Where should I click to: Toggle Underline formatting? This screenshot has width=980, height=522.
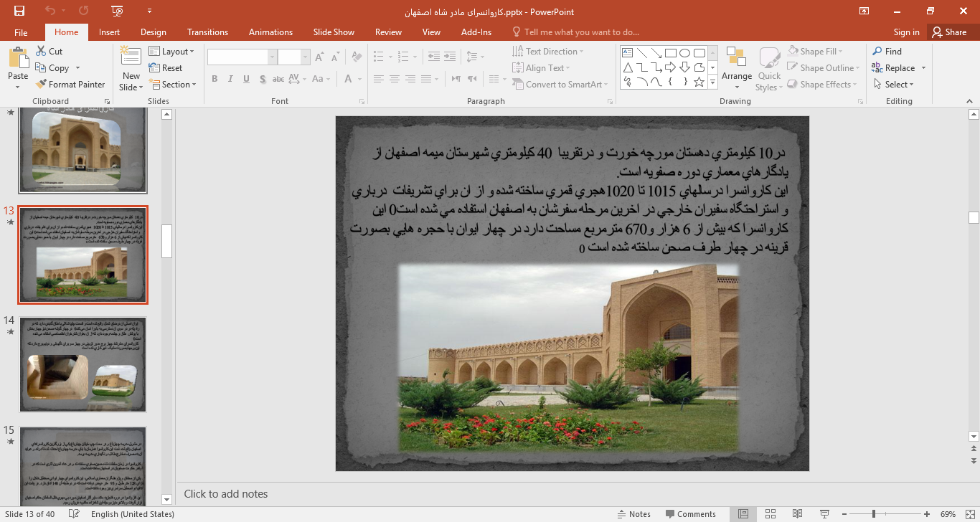pos(248,79)
